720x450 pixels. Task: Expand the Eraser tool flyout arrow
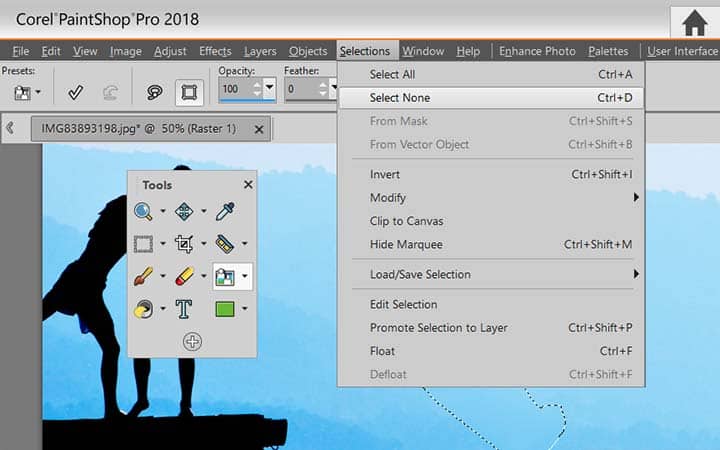(x=203, y=276)
